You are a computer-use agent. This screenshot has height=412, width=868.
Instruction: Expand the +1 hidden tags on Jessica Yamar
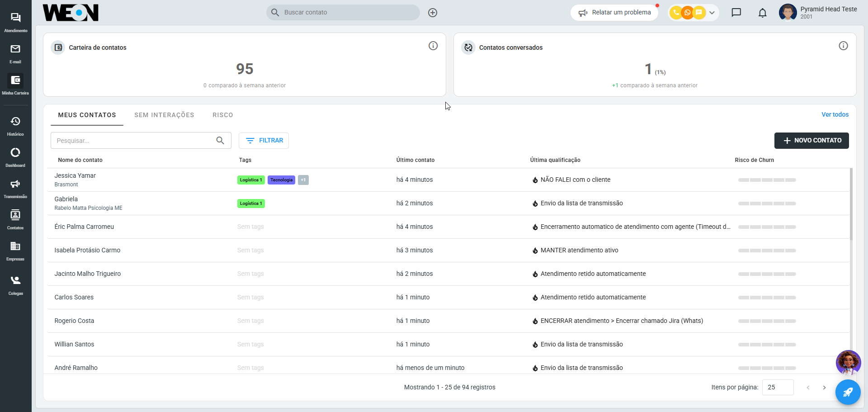(303, 180)
